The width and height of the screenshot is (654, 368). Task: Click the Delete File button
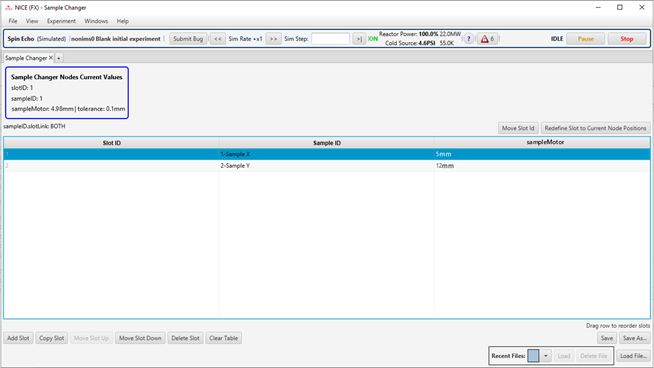pos(594,356)
